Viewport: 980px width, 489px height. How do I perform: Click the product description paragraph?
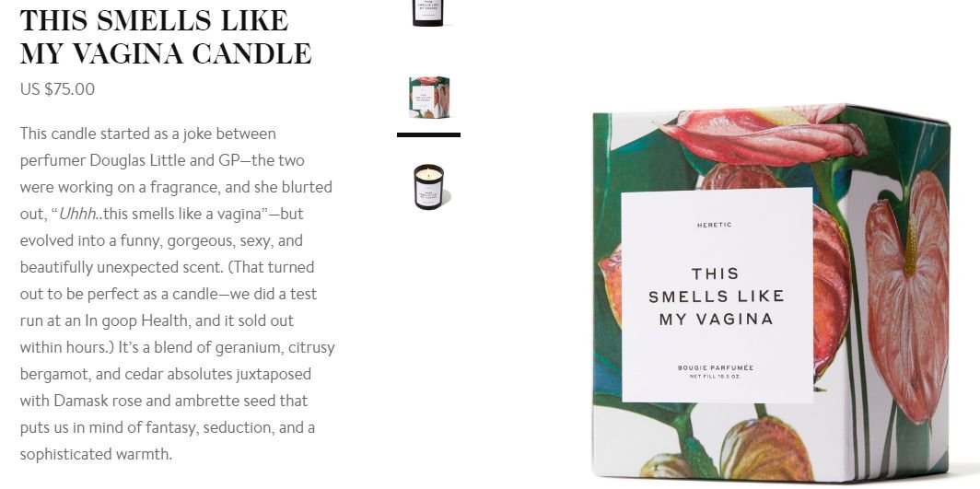click(177, 294)
